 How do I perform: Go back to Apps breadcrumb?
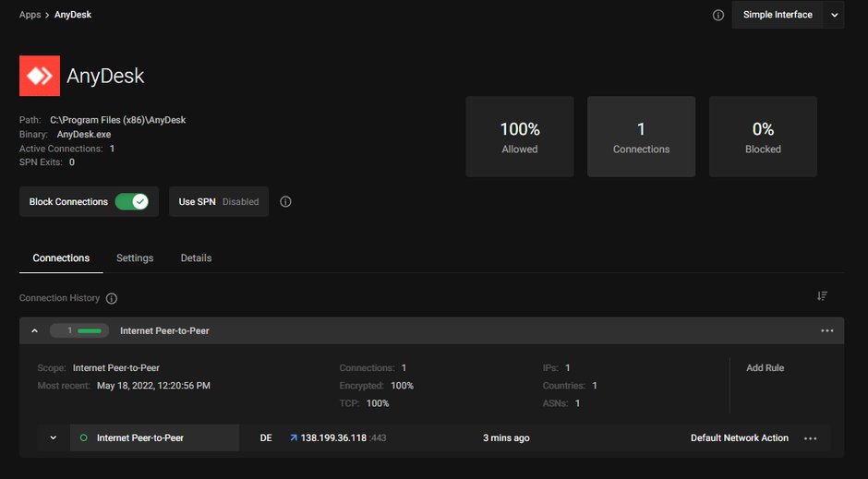(x=30, y=15)
